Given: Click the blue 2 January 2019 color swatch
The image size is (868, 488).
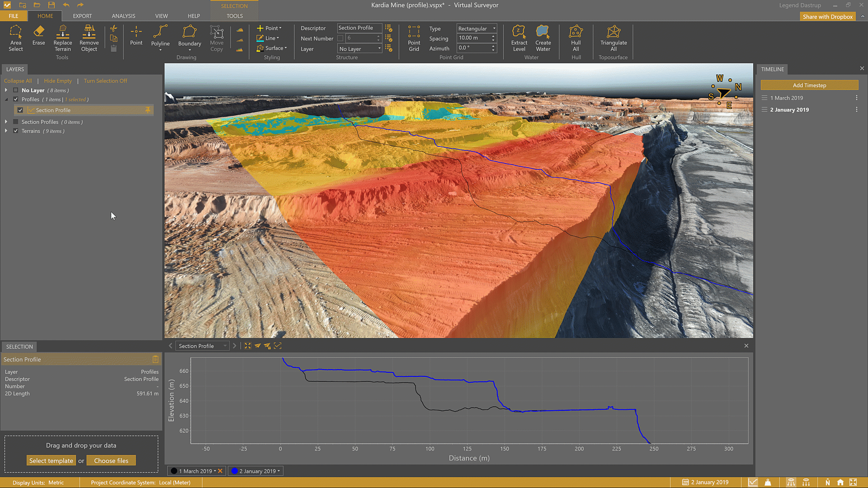Looking at the screenshot, I should pyautogui.click(x=234, y=471).
